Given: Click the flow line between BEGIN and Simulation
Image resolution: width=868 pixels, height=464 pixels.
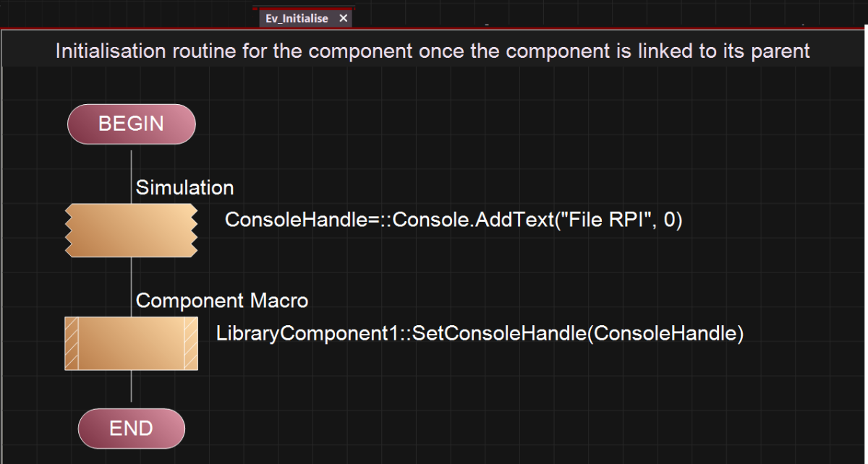Looking at the screenshot, I should (131, 163).
